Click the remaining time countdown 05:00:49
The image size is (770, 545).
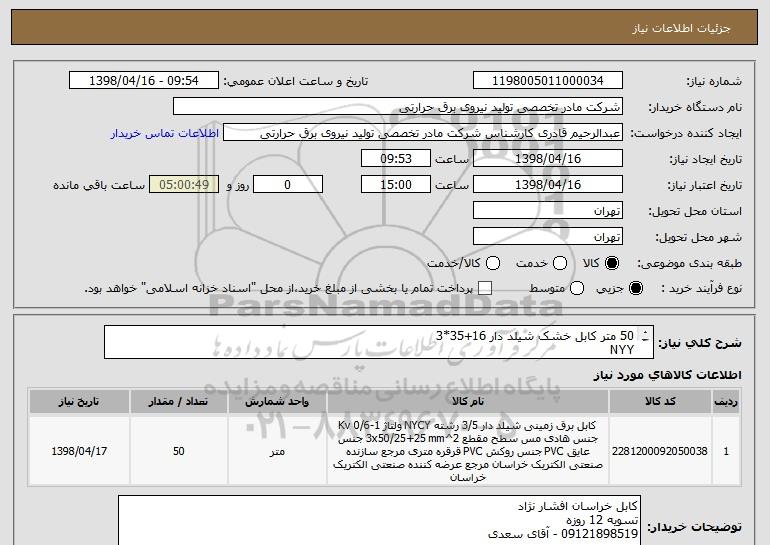(184, 185)
